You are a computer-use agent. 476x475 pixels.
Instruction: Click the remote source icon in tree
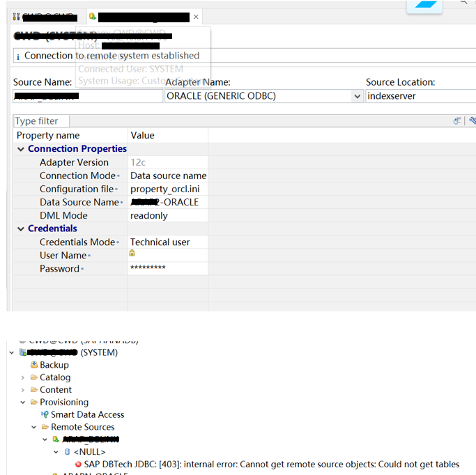coord(56,439)
